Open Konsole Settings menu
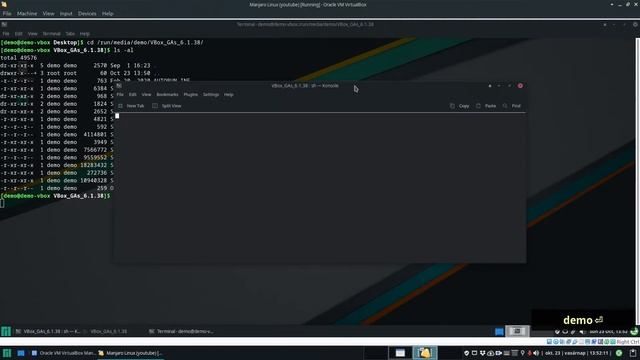 pyautogui.click(x=211, y=94)
